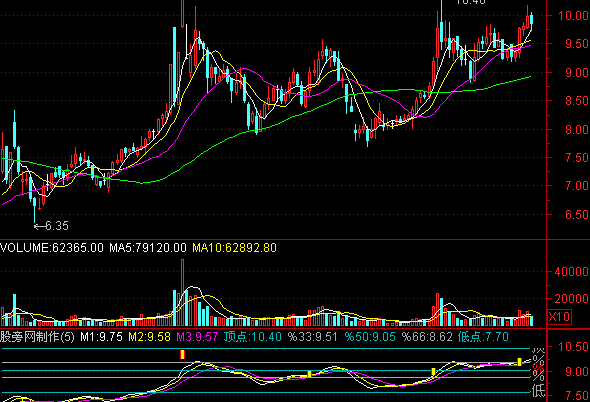Select the 低点:7.70 low point label

(x=483, y=337)
